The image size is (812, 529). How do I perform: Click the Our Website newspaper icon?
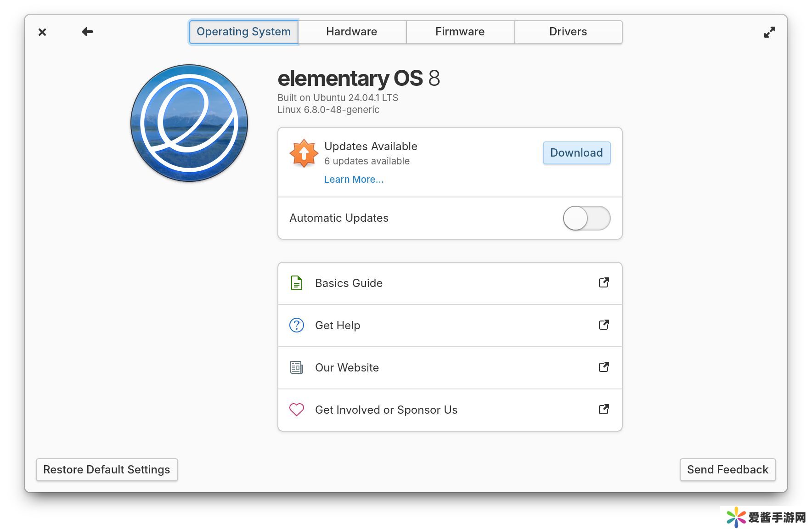pos(297,367)
